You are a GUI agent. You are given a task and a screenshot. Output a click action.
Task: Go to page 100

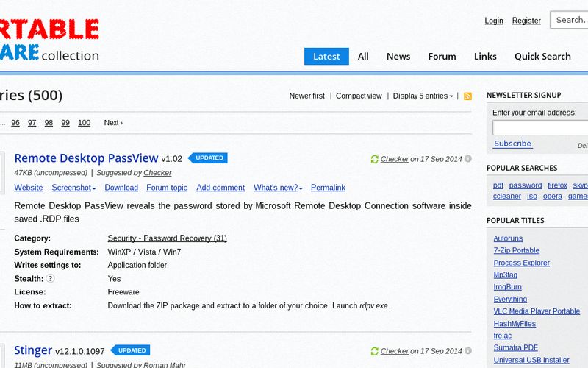pos(84,123)
